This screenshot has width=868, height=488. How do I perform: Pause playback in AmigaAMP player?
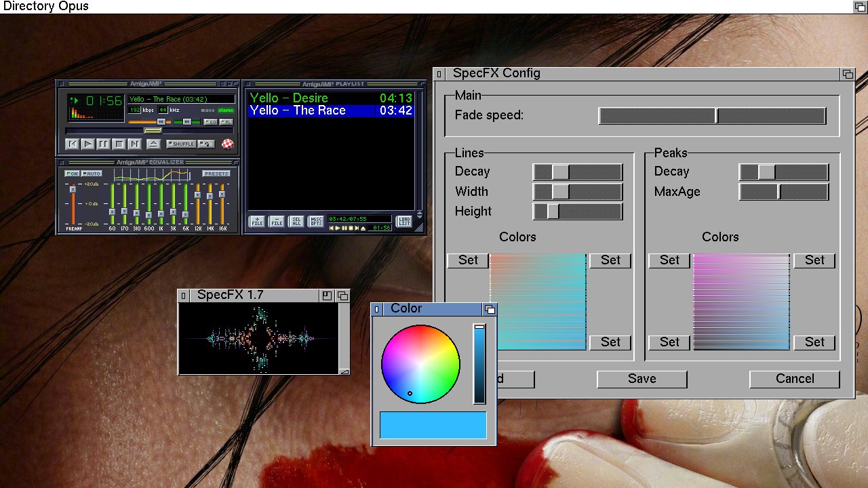[x=103, y=144]
